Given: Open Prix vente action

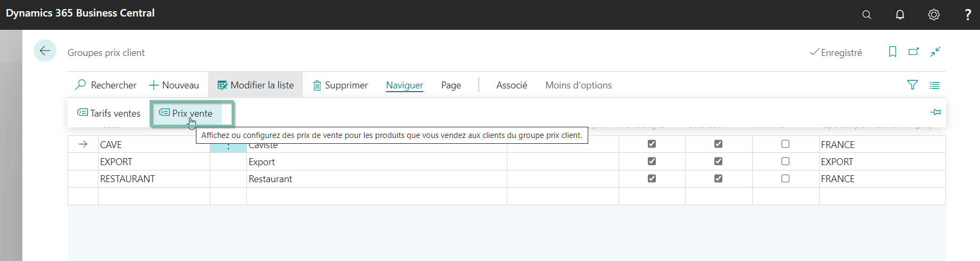Looking at the screenshot, I should pos(186,113).
